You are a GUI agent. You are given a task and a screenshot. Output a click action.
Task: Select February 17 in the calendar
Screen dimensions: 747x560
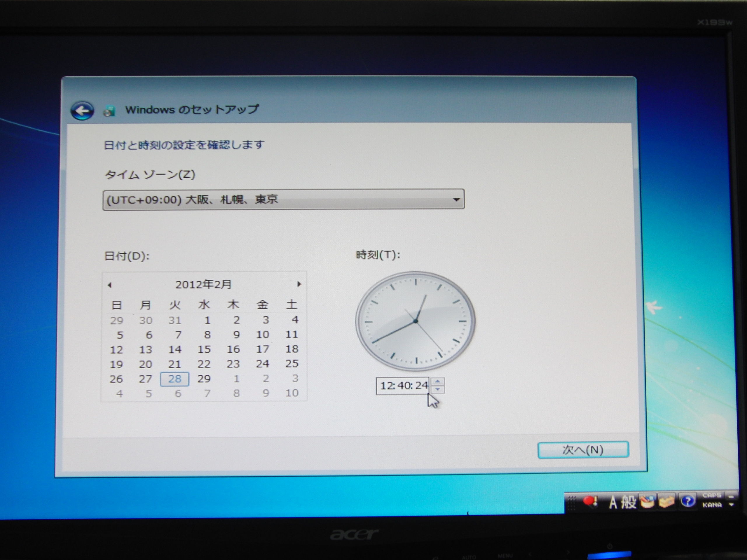pyautogui.click(x=262, y=349)
